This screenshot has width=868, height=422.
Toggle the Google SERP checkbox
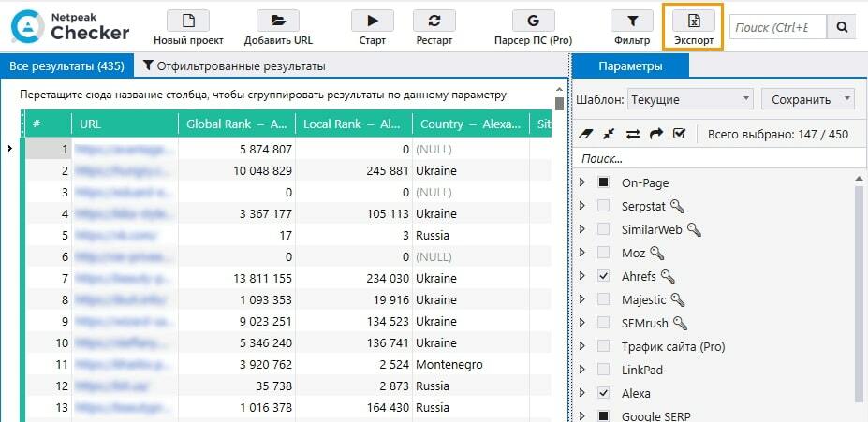(x=603, y=415)
